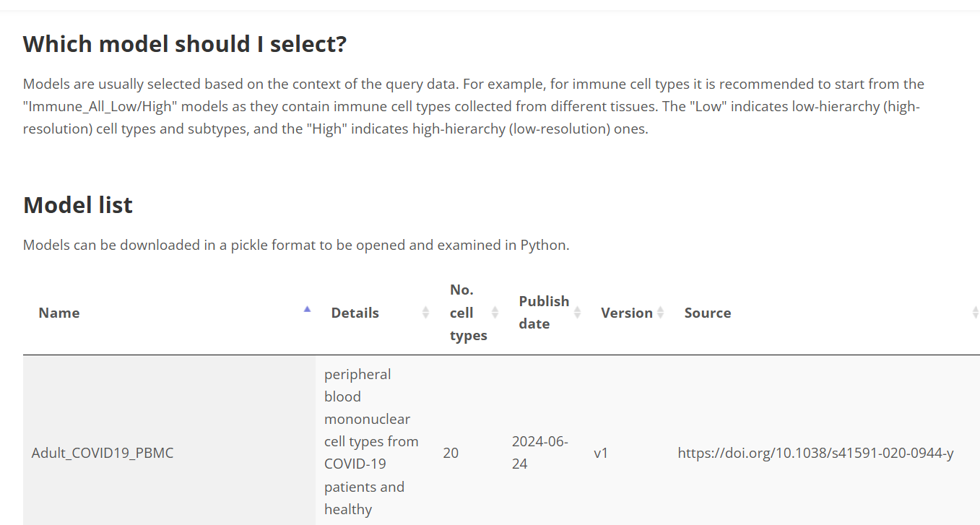The width and height of the screenshot is (980, 525).
Task: Click the "Which model should I select?" heading
Action: click(185, 44)
